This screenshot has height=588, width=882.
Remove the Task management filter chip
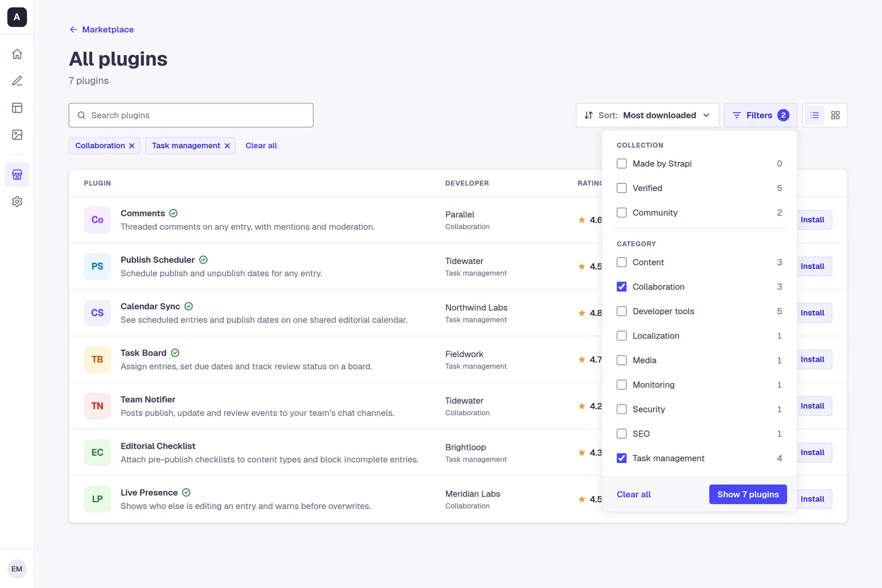click(227, 146)
